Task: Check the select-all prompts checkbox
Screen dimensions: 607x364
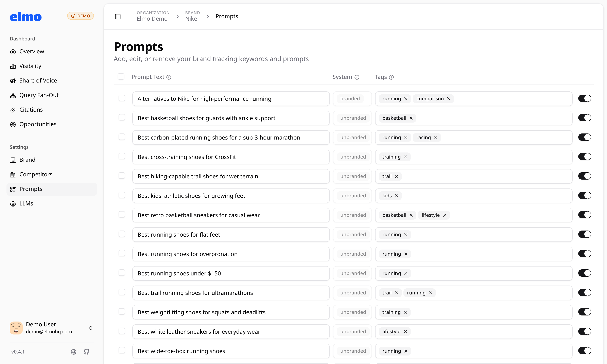Action: [x=121, y=76]
